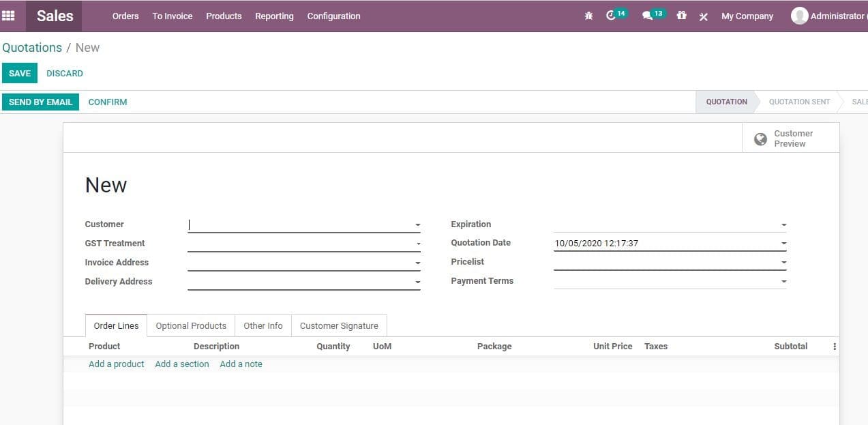
Task: Open Customer Preview via the globe icon
Action: [760, 138]
